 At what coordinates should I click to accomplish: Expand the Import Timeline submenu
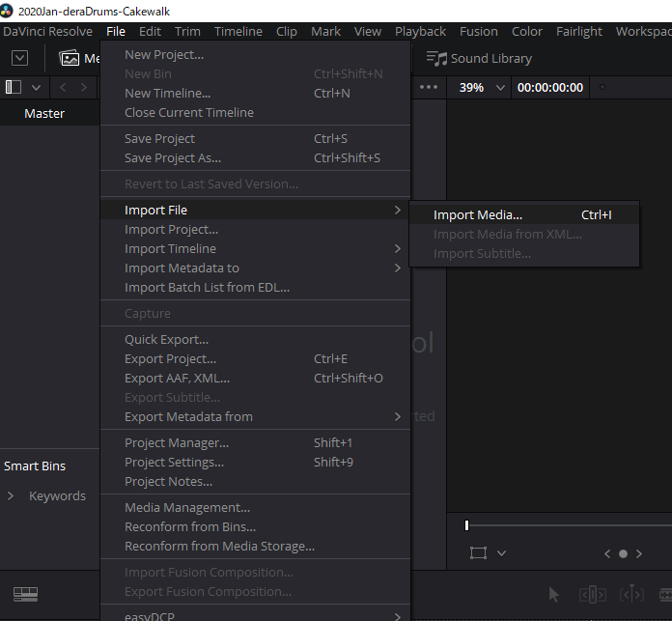pyautogui.click(x=256, y=248)
